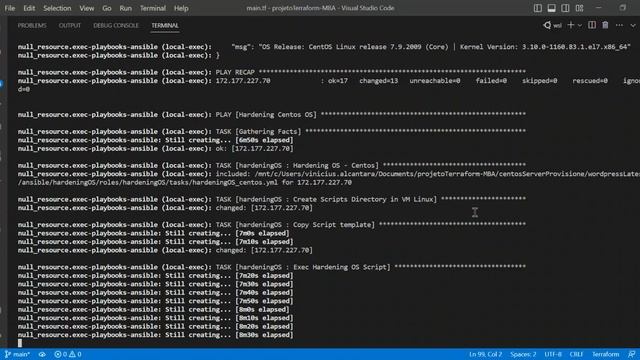The width and height of the screenshot is (640, 360).
Task: Click the PLAY RECAP output line
Action: 272,72
